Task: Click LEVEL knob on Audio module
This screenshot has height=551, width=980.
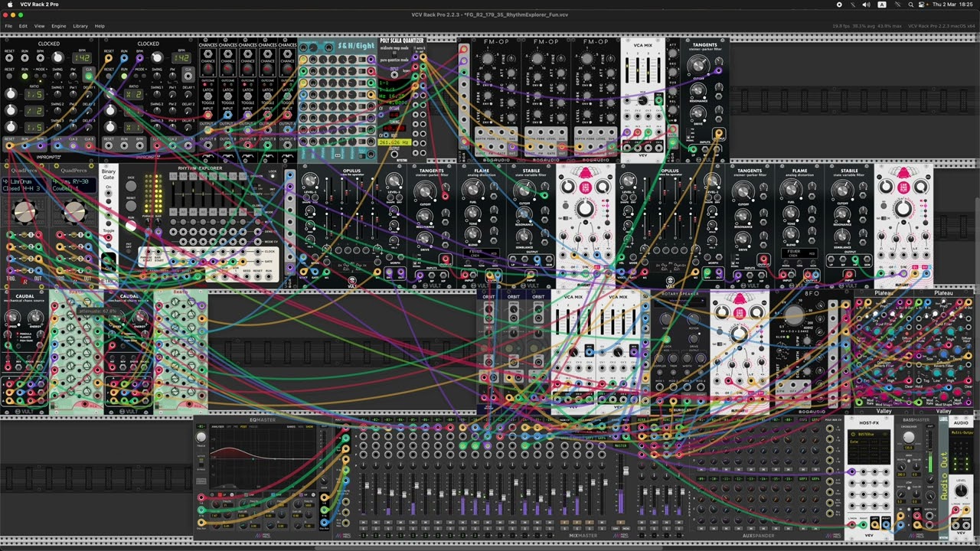Action: click(x=962, y=490)
